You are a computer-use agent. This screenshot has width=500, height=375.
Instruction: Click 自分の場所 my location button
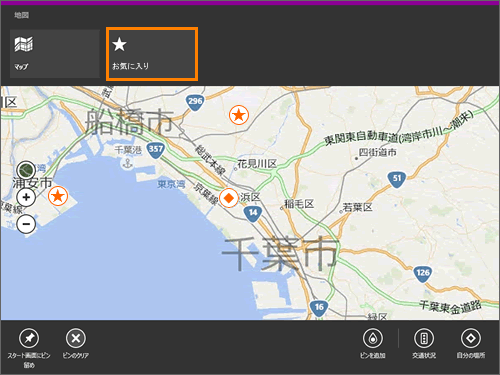(471, 343)
